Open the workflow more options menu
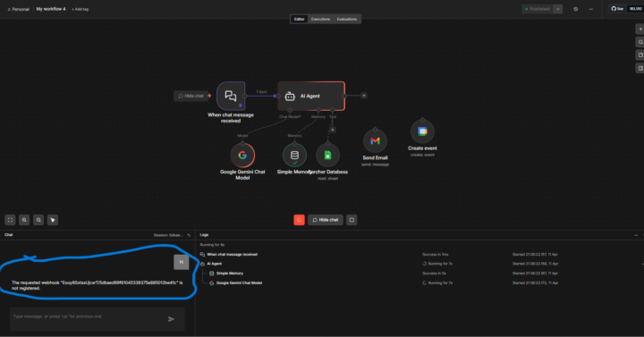Screen dimensions: 644x337 (591, 9)
